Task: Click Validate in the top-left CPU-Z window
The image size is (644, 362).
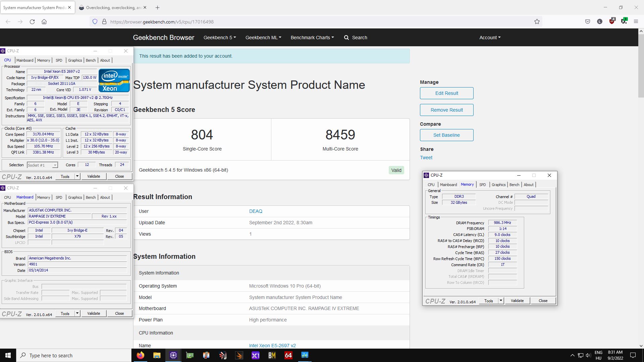Action: coord(93,176)
